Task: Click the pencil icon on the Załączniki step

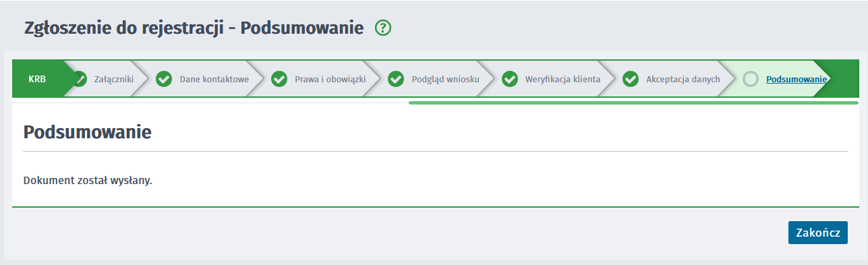Action: click(80, 79)
